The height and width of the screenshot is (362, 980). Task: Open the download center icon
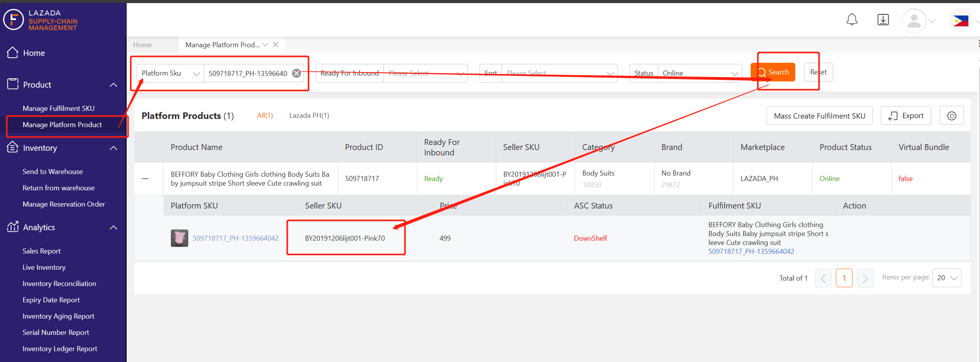pos(883,19)
